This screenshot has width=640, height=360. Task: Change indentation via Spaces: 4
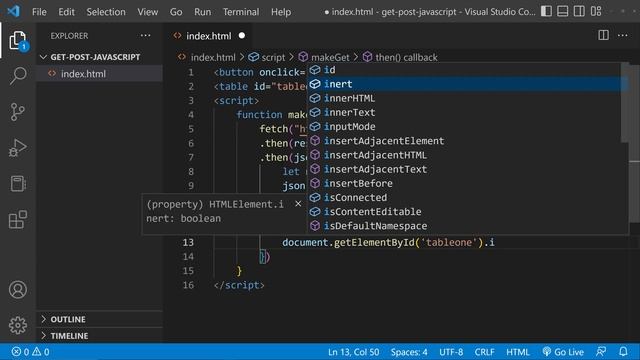tap(409, 352)
